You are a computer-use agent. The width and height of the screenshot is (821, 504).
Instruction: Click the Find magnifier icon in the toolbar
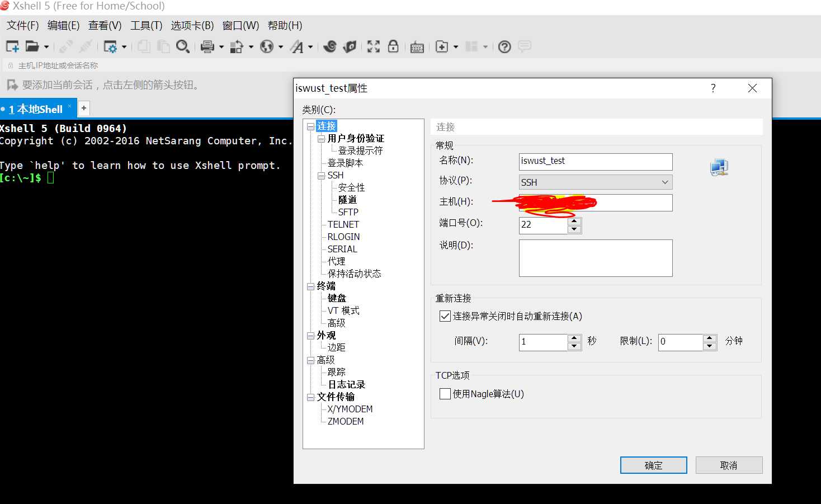(182, 46)
